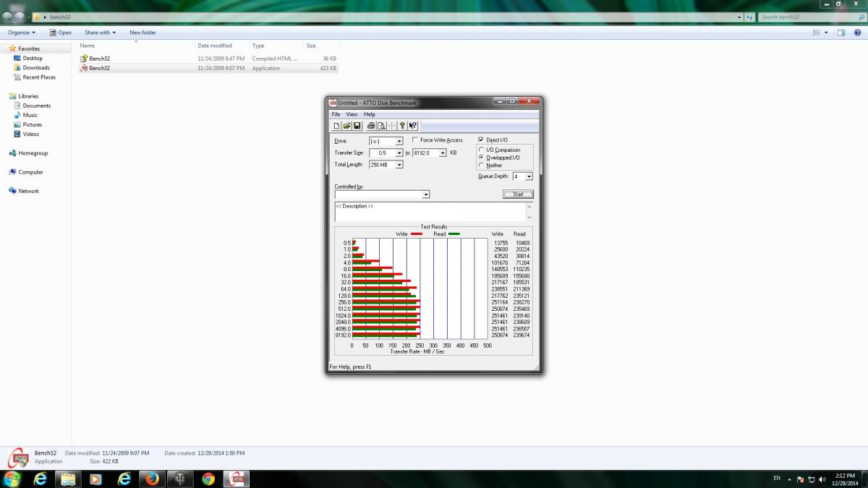Open World of Tanks from the taskbar
The height and width of the screenshot is (488, 868).
(179, 479)
